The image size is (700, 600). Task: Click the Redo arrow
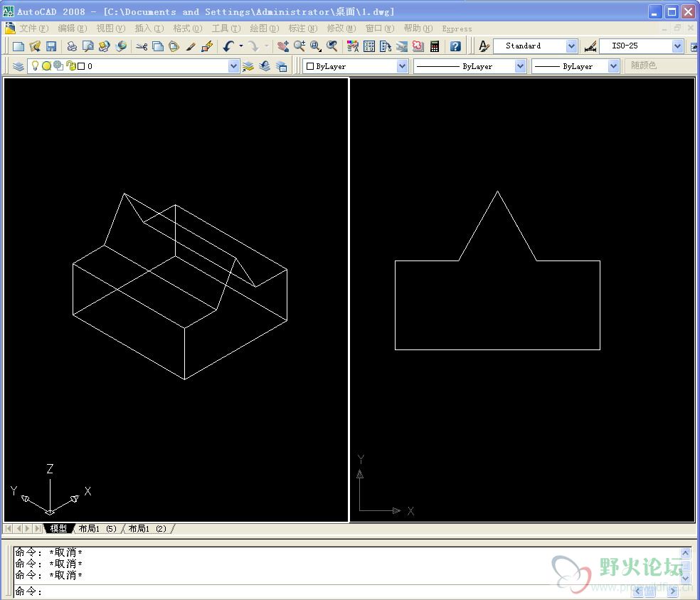point(253,46)
